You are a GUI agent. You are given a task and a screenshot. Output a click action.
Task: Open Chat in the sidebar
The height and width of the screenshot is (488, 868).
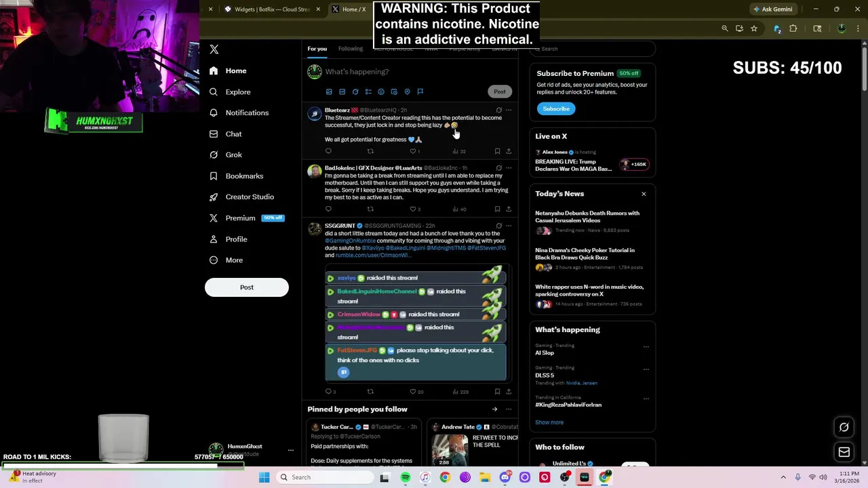coord(225,134)
